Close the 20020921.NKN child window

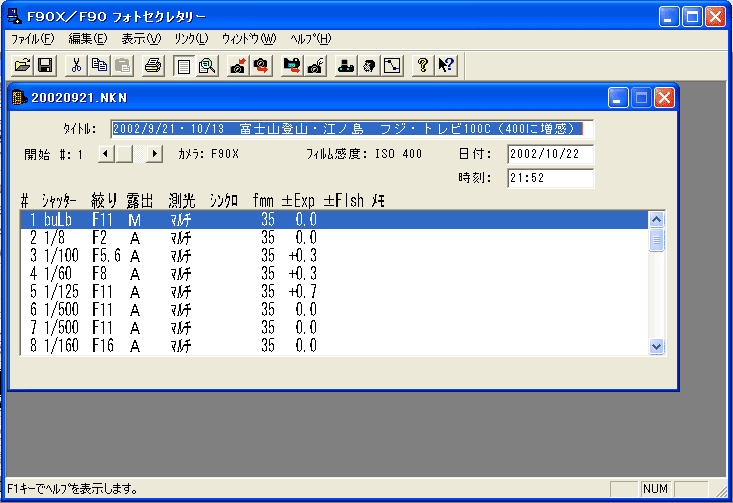tap(664, 98)
